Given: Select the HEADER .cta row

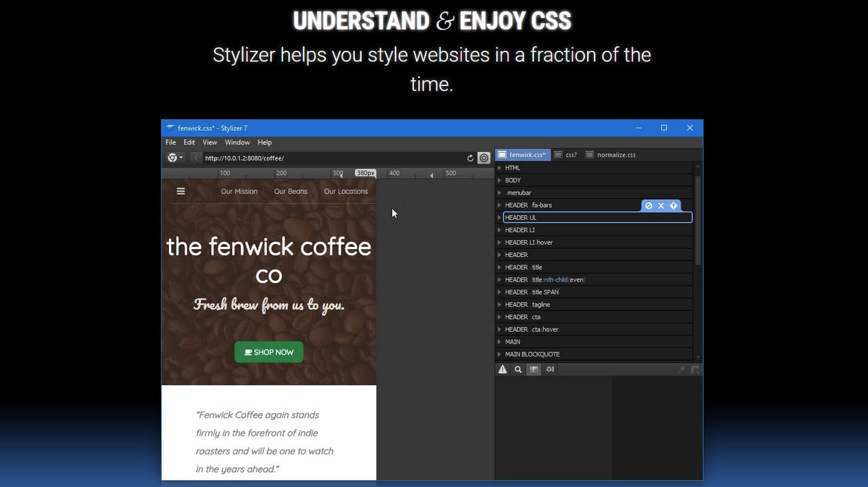Looking at the screenshot, I should 594,317.
